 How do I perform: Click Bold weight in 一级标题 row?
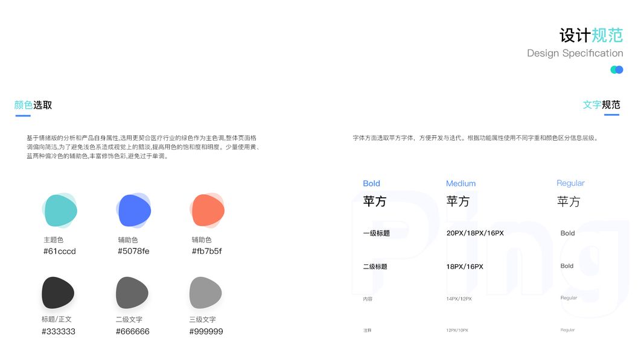(x=567, y=233)
